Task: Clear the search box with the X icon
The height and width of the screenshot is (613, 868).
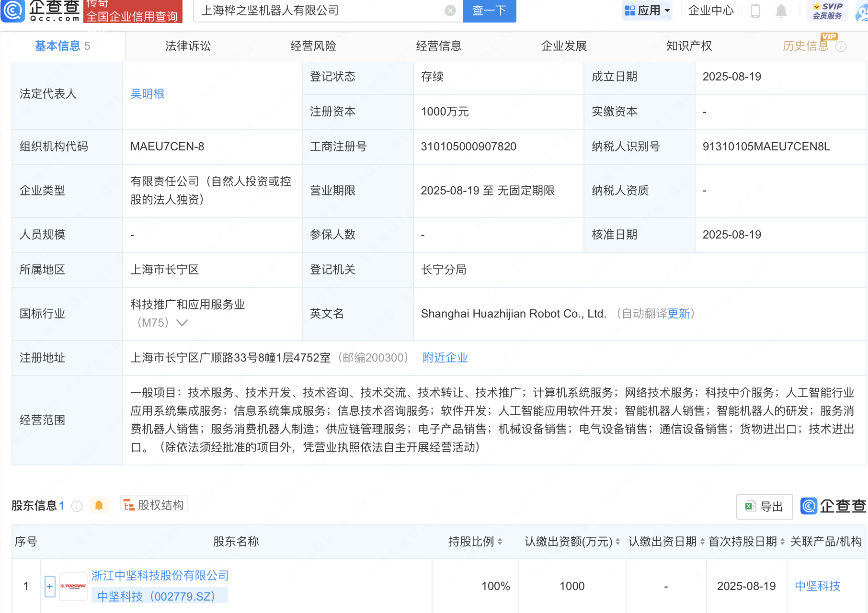Action: click(x=450, y=11)
